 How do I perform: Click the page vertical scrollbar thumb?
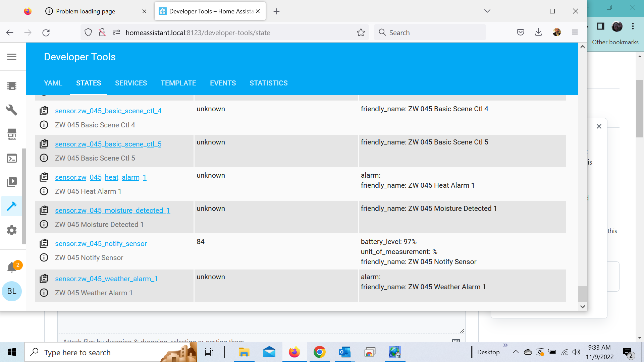pyautogui.click(x=583, y=294)
